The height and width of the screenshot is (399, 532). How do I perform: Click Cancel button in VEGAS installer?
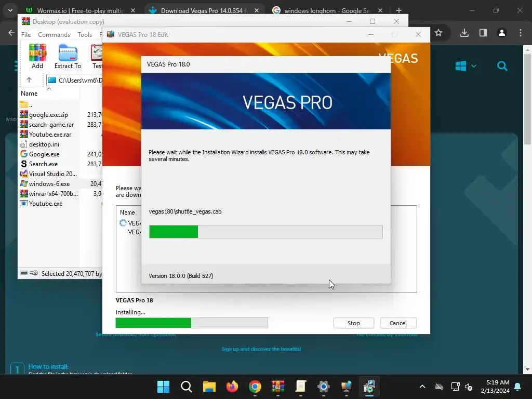(x=398, y=323)
